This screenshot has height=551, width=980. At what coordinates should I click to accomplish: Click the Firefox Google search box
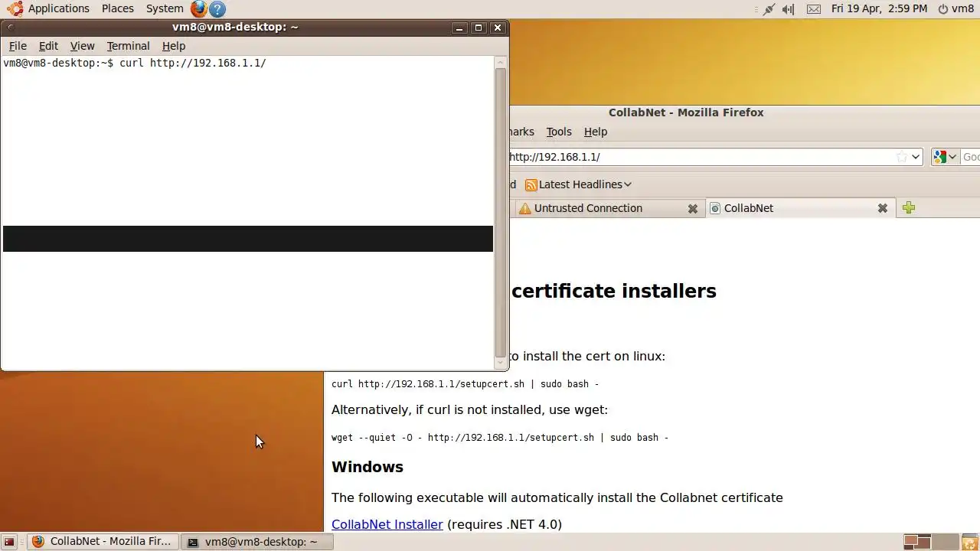(x=970, y=157)
